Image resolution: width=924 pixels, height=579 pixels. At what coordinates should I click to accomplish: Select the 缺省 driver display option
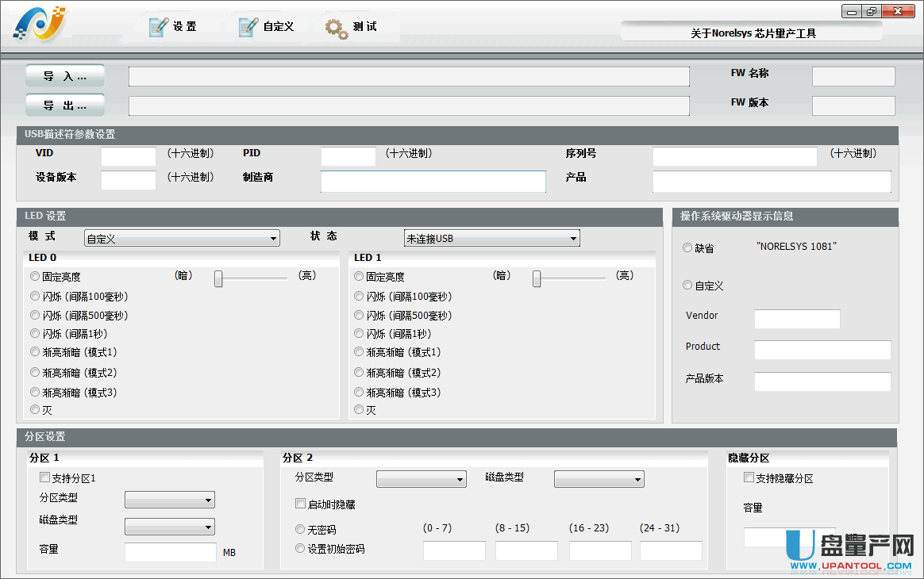click(687, 247)
